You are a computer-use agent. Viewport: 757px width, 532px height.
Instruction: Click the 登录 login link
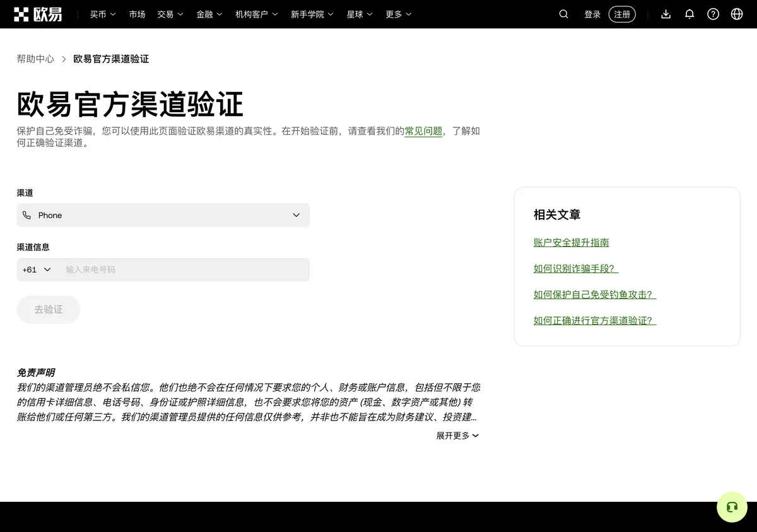coord(592,14)
